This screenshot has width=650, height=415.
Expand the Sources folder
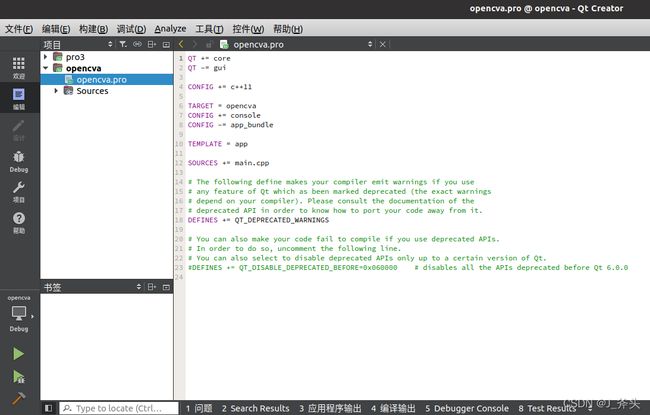coord(56,90)
